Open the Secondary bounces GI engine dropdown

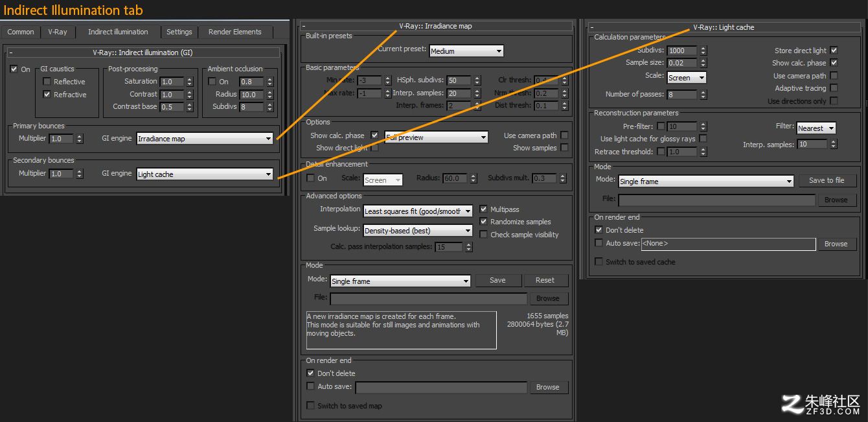(x=205, y=174)
